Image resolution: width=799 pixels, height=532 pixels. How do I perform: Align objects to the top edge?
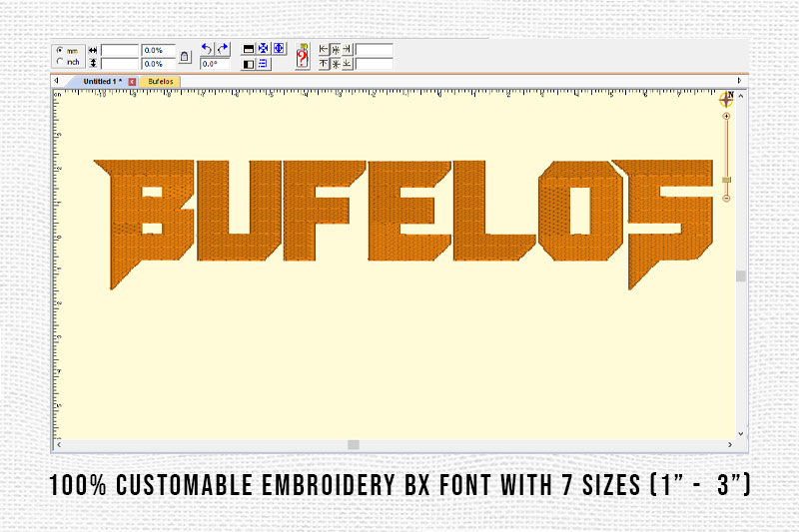click(x=324, y=64)
